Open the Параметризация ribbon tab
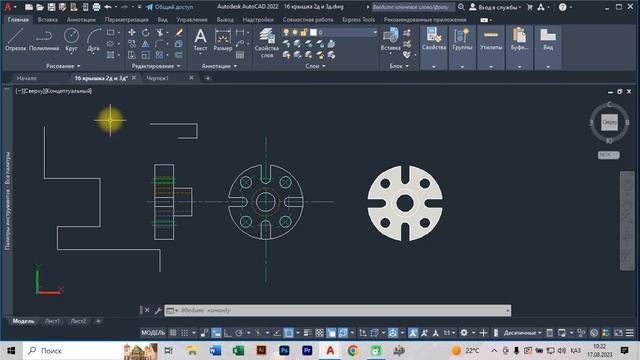Image resolution: width=640 pixels, height=360 pixels. 127,20
